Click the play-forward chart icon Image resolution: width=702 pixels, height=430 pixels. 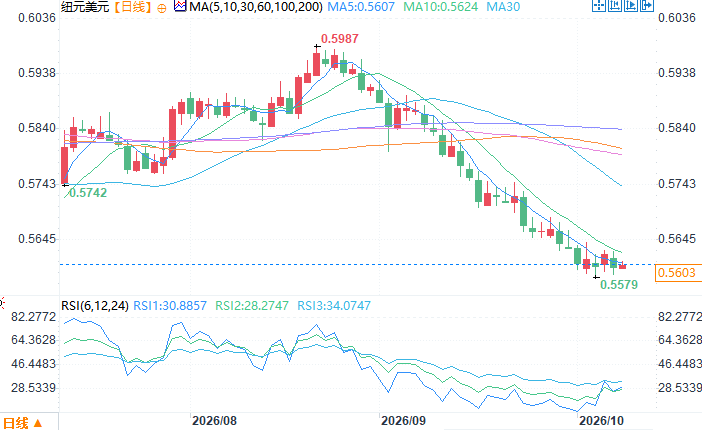pyautogui.click(x=631, y=6)
